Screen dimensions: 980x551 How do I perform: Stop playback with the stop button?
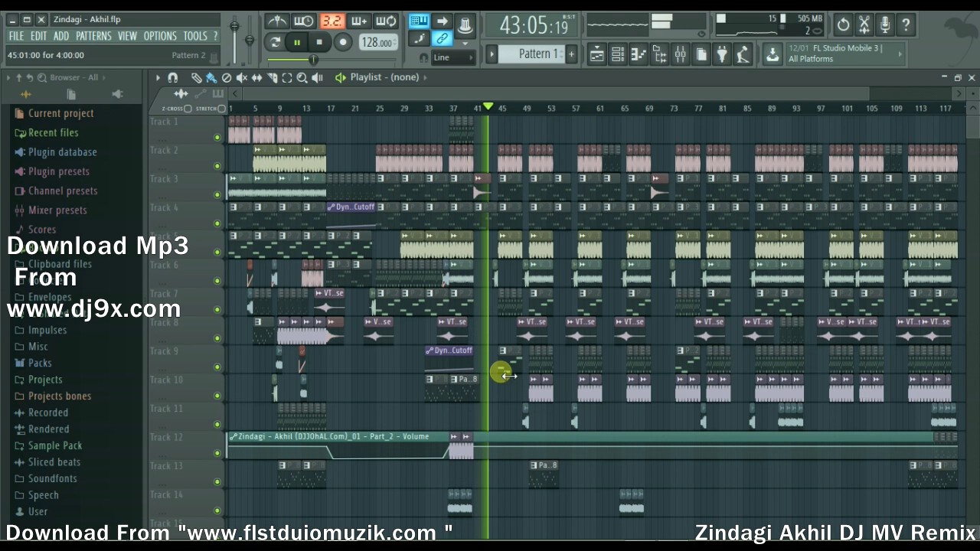[319, 43]
